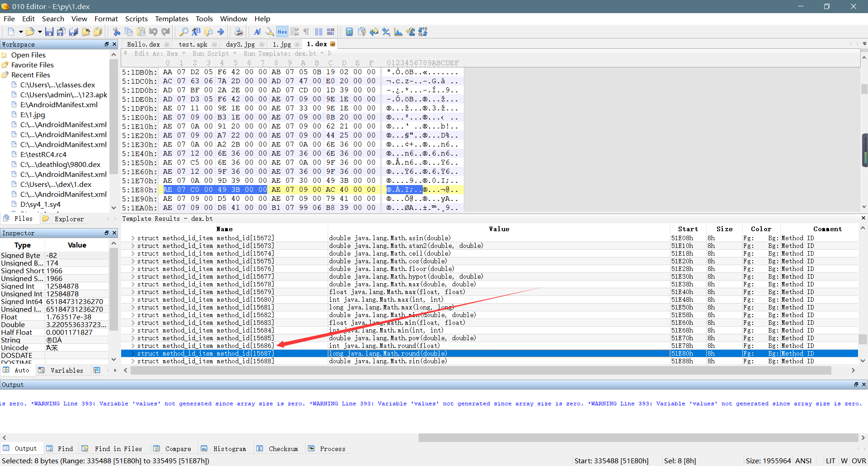Toggle OVR overwrite mode in status bar
The width and height of the screenshot is (868, 466).
859,461
